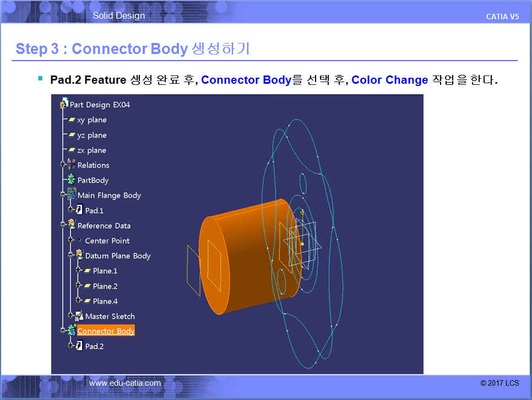The width and height of the screenshot is (532, 400).
Task: Expand the Pad.2 node
Action: pos(71,346)
